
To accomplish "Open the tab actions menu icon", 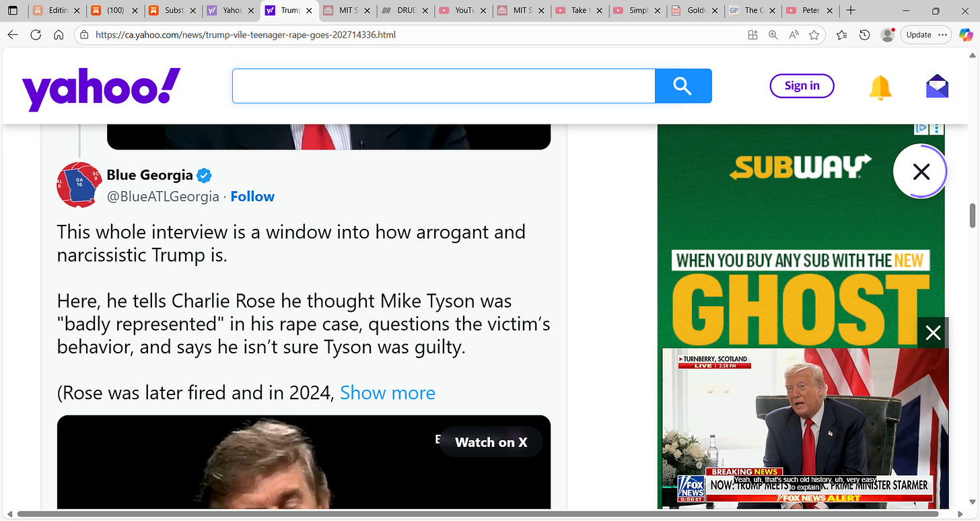I will pos(13,11).
